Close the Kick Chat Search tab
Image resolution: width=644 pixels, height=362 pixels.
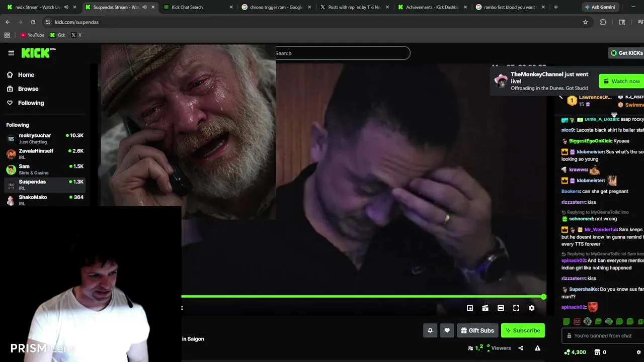231,7
